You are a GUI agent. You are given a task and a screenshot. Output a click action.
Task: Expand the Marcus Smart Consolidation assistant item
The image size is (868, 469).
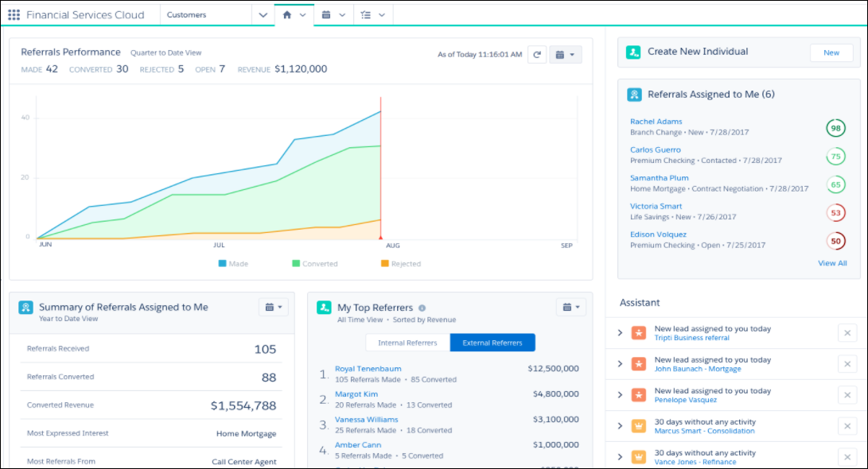pos(620,426)
